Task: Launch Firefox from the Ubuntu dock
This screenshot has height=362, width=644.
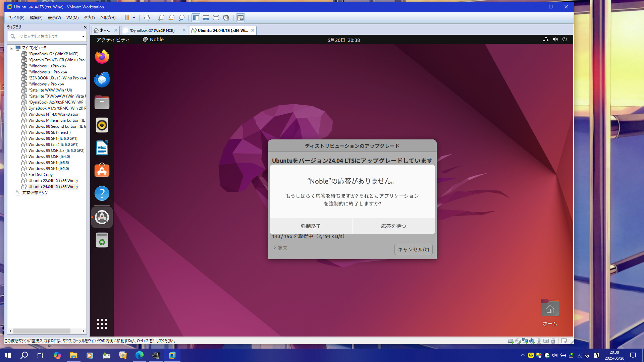Action: (x=102, y=57)
